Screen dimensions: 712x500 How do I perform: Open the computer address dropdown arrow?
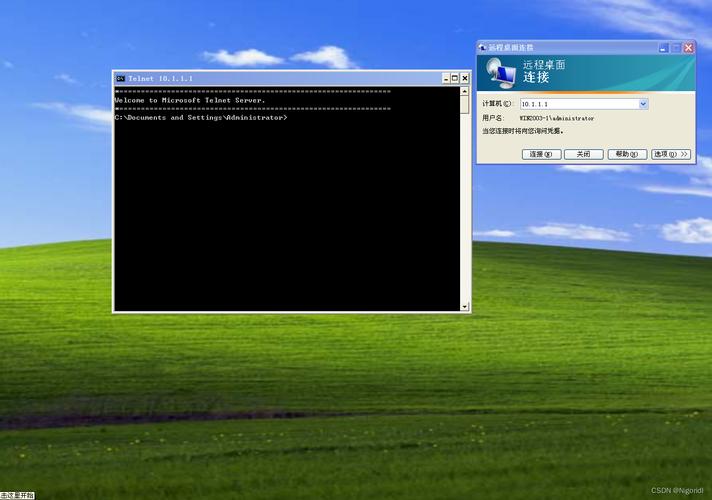(643, 104)
